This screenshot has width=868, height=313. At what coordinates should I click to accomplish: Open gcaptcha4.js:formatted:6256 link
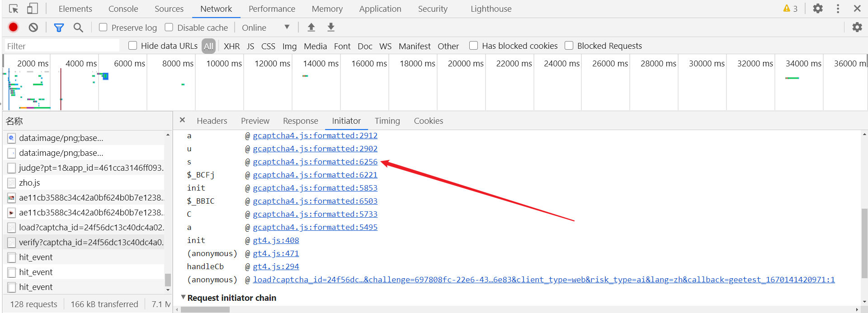(315, 162)
